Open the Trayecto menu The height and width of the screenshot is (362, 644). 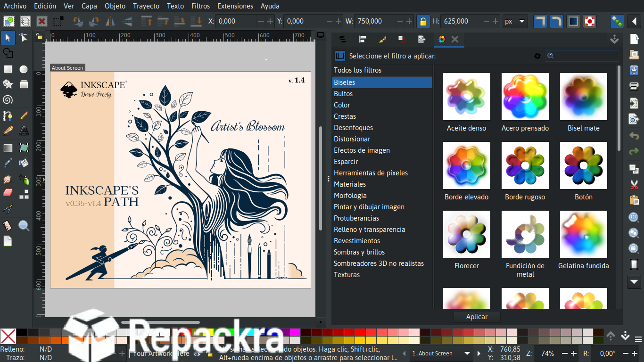click(146, 6)
